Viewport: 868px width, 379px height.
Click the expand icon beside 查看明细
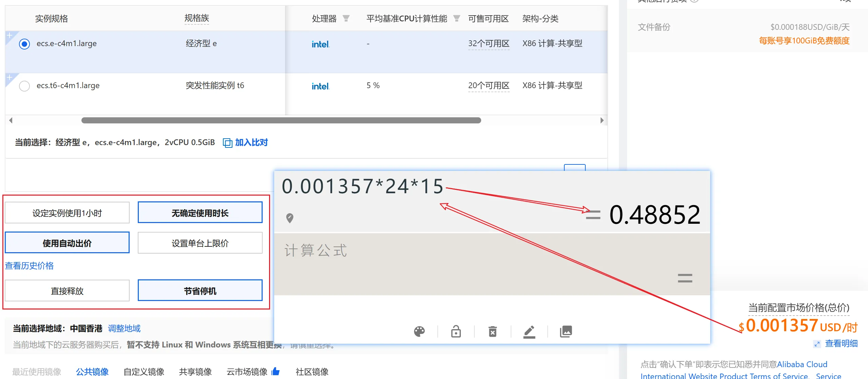click(x=817, y=344)
